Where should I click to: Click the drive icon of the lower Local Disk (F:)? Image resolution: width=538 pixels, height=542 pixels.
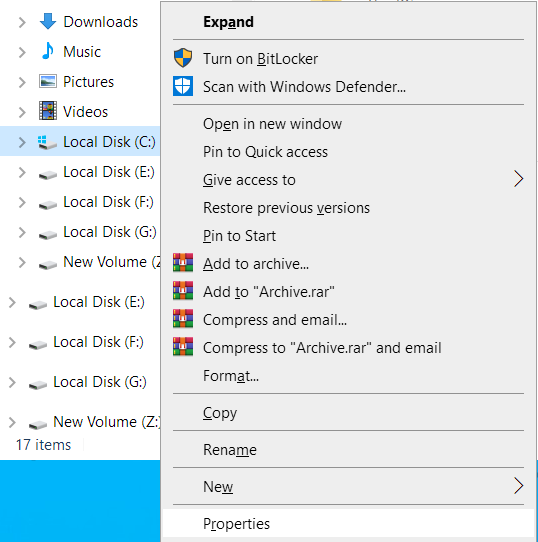38,344
